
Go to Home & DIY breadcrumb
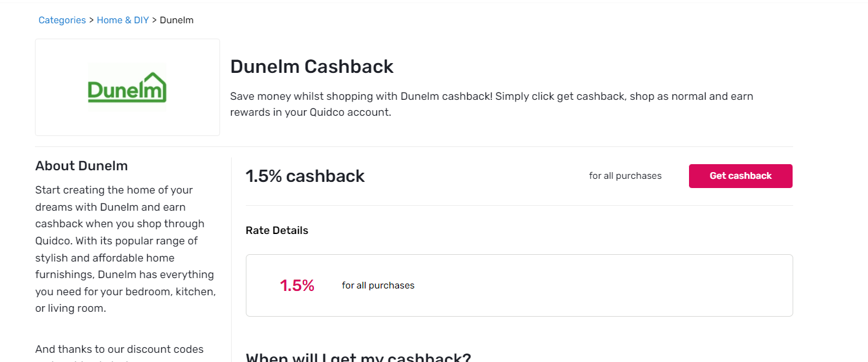123,20
